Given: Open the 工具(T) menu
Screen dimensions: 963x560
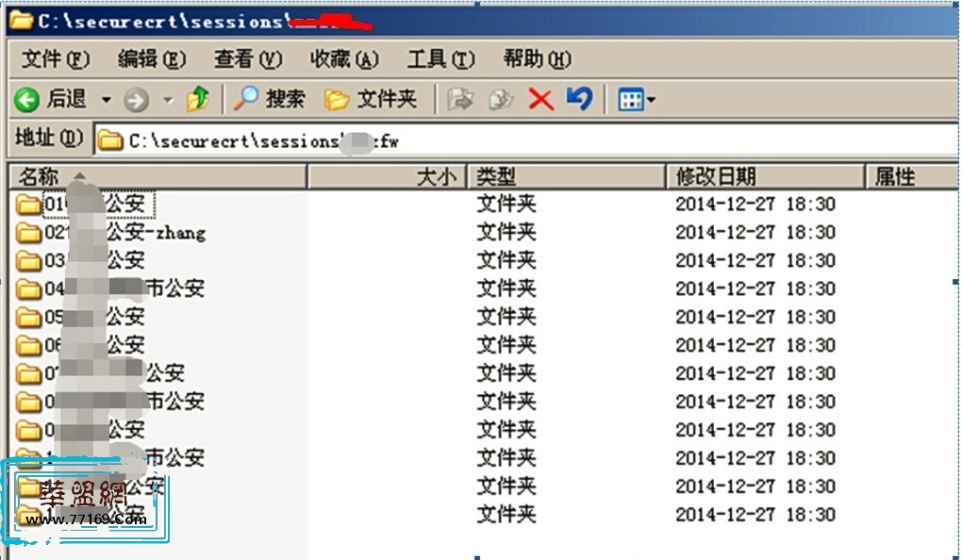Looking at the screenshot, I should click(440, 59).
